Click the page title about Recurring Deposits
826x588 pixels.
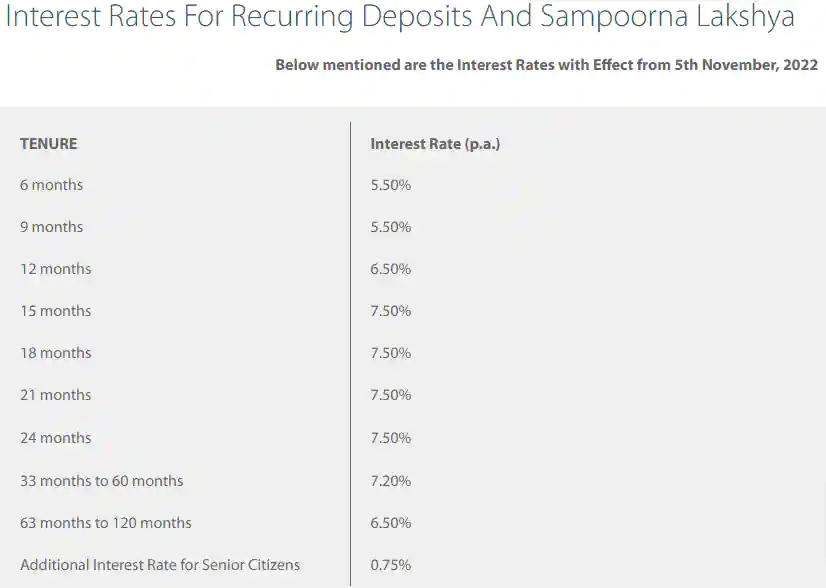(x=400, y=19)
